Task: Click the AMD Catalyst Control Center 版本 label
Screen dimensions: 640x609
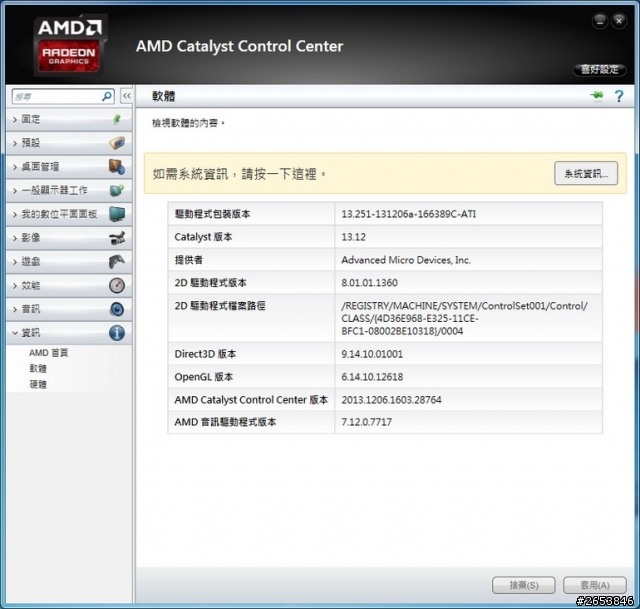Action: 251,400
